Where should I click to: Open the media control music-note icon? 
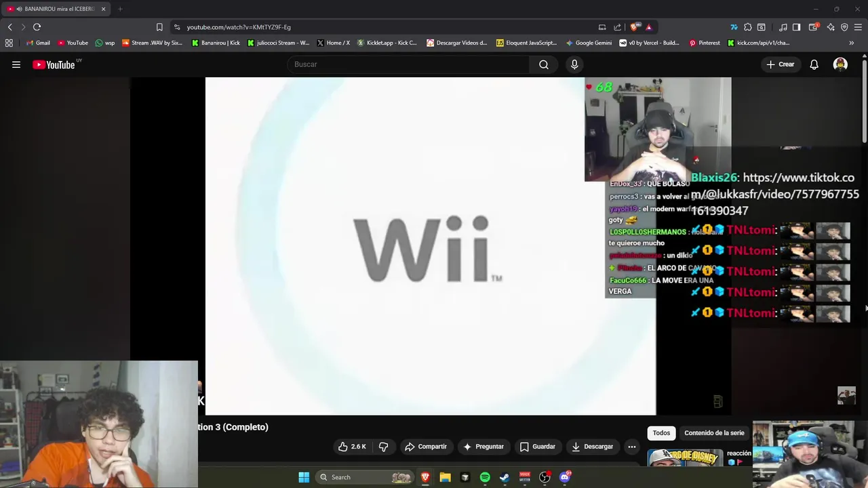(783, 27)
